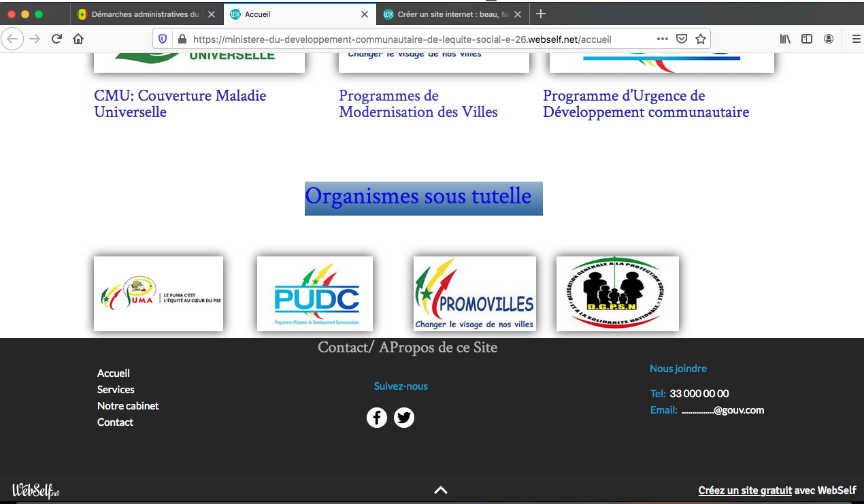Open Créez un site gratuit link

[x=745, y=490]
